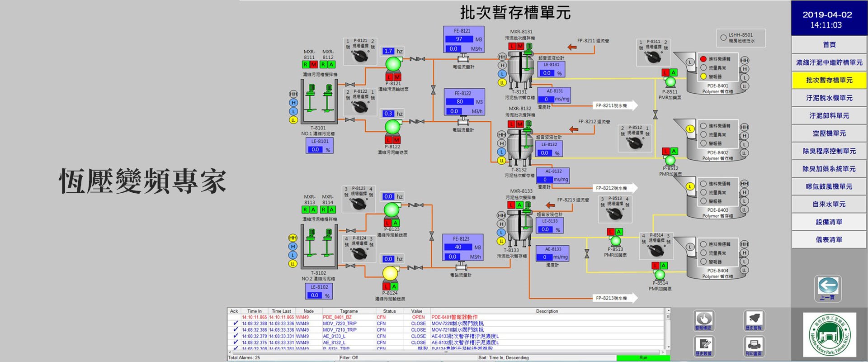Open 汙泥脫水機單元 page
The image size is (868, 362).
pyautogui.click(x=829, y=98)
